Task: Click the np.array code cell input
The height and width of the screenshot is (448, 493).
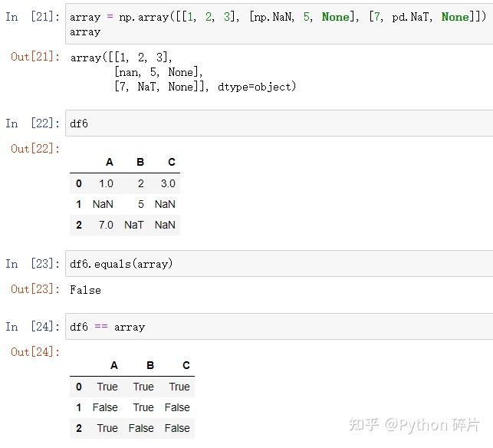Action: (276, 24)
